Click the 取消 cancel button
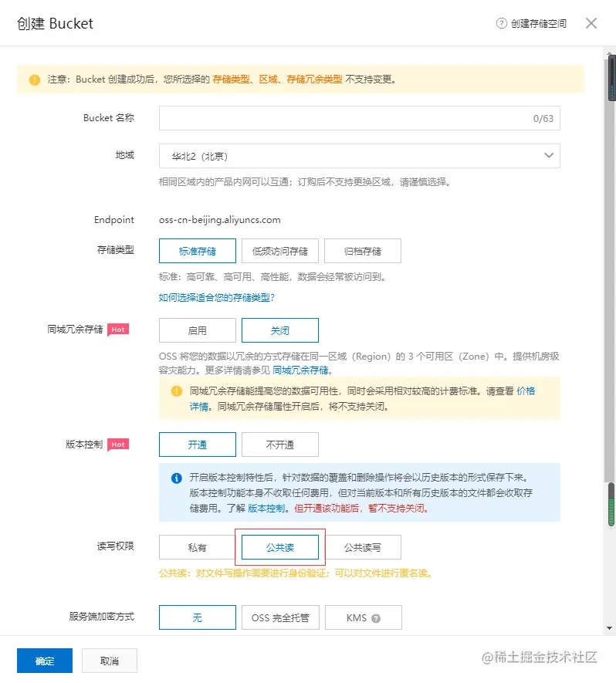The image size is (616, 683). point(110,661)
